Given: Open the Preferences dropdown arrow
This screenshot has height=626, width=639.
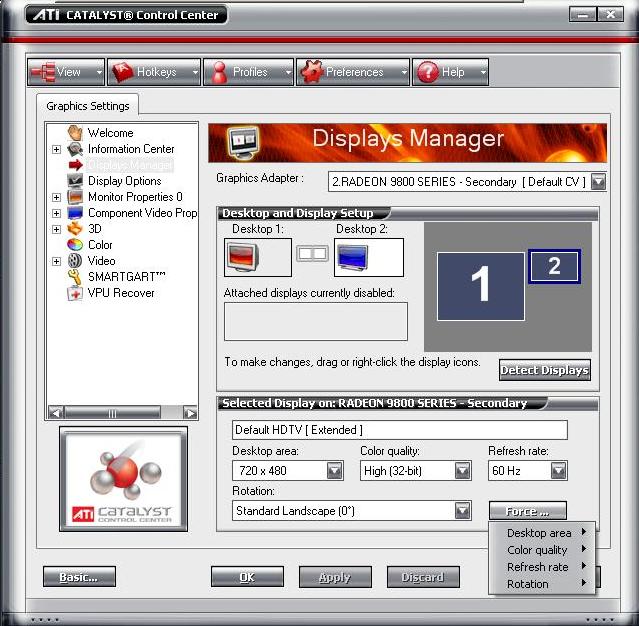Looking at the screenshot, I should (x=404, y=72).
